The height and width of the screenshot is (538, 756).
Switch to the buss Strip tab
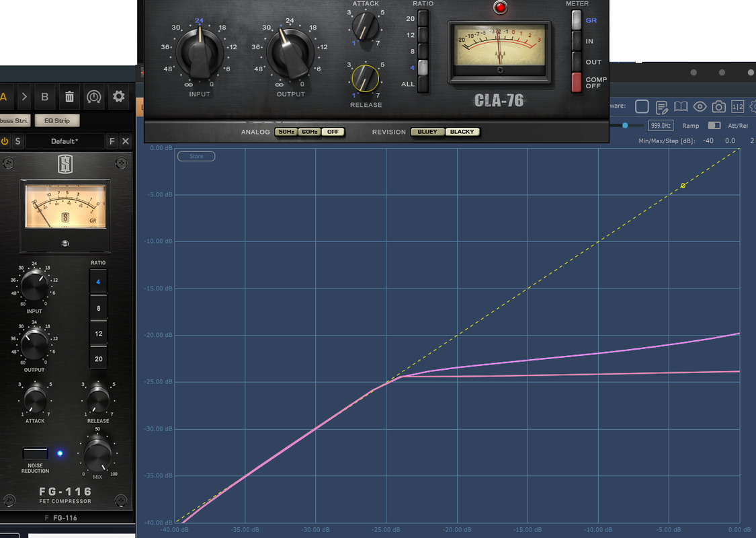tap(15, 120)
